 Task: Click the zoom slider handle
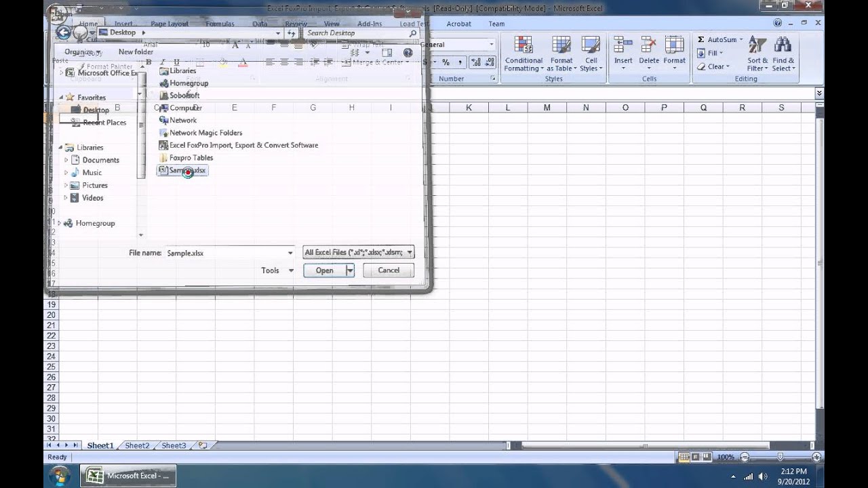point(781,457)
